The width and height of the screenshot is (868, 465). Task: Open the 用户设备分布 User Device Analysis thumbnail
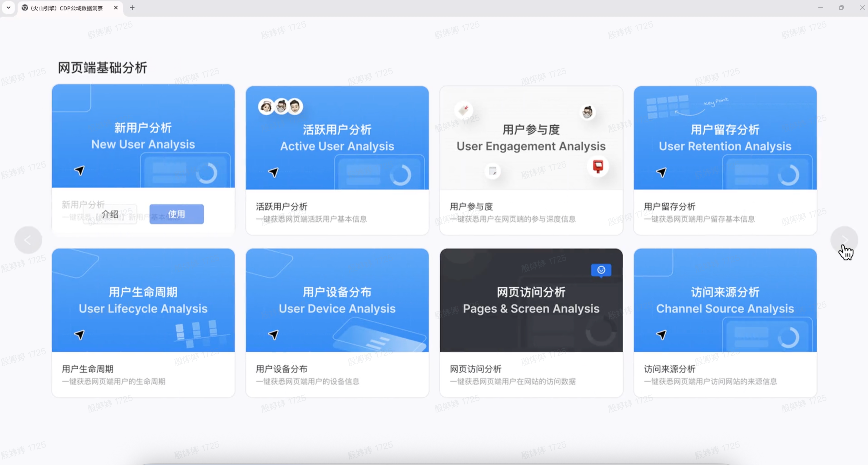click(x=337, y=300)
